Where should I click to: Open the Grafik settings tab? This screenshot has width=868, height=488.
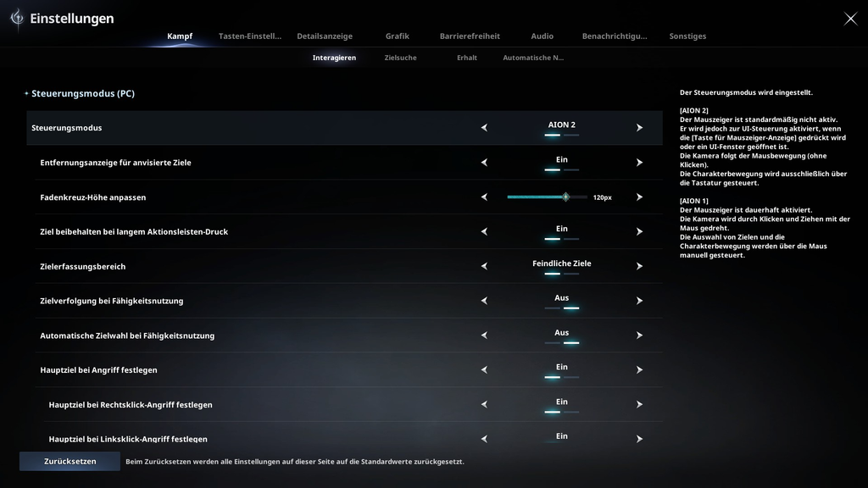(x=397, y=36)
